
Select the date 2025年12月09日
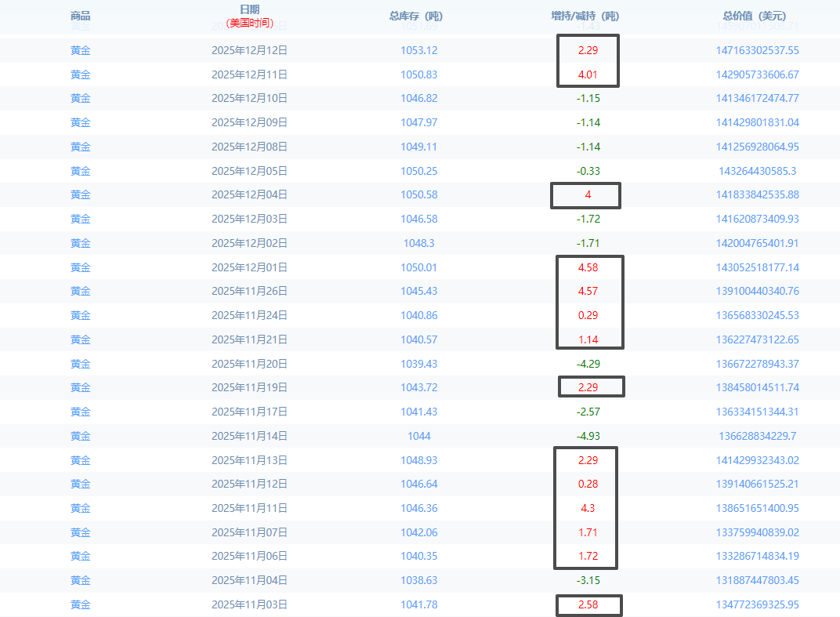(249, 123)
